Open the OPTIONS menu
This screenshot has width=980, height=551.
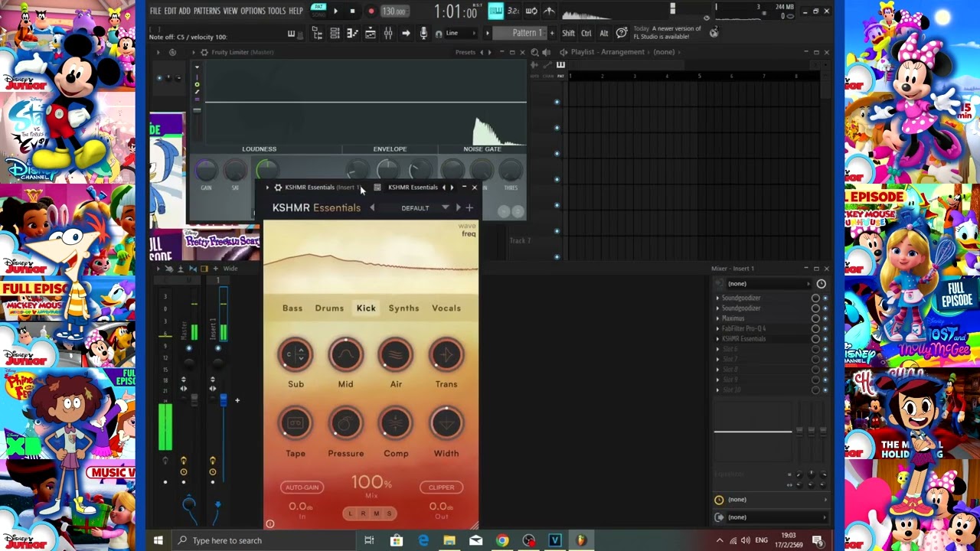tap(253, 11)
